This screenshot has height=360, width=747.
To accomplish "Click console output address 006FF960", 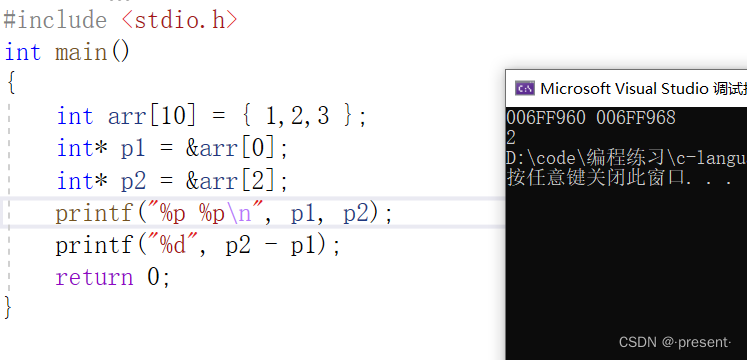I will (546, 118).
